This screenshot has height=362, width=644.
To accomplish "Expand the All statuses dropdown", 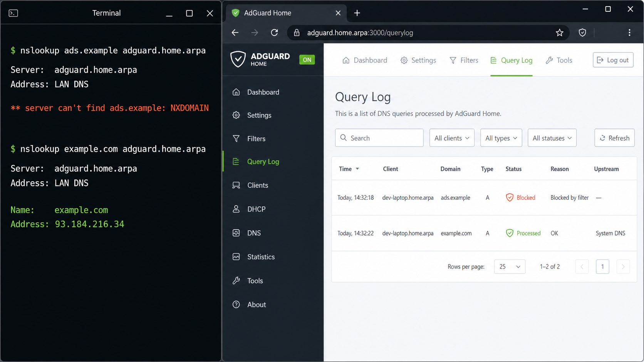I will click(552, 138).
